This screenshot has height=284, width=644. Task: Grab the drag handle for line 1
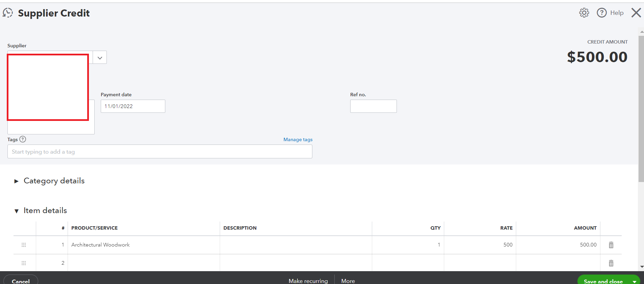(24, 245)
